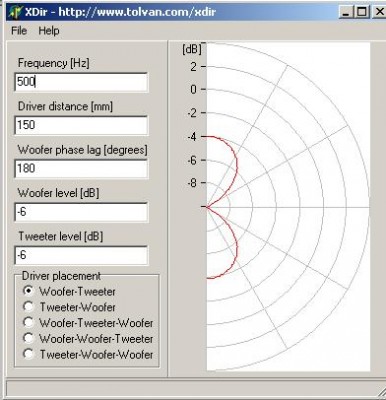Click the 0 dB axis tick label

point(194,89)
